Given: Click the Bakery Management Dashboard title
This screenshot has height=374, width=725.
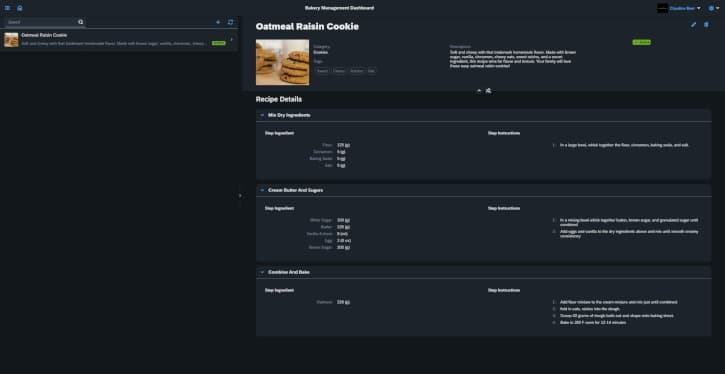Looking at the screenshot, I should tap(339, 8).
